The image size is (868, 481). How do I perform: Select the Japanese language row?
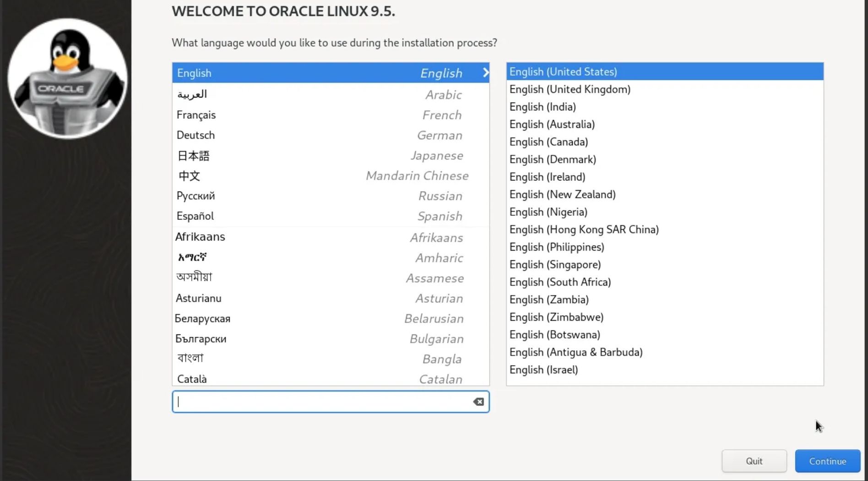(331, 156)
